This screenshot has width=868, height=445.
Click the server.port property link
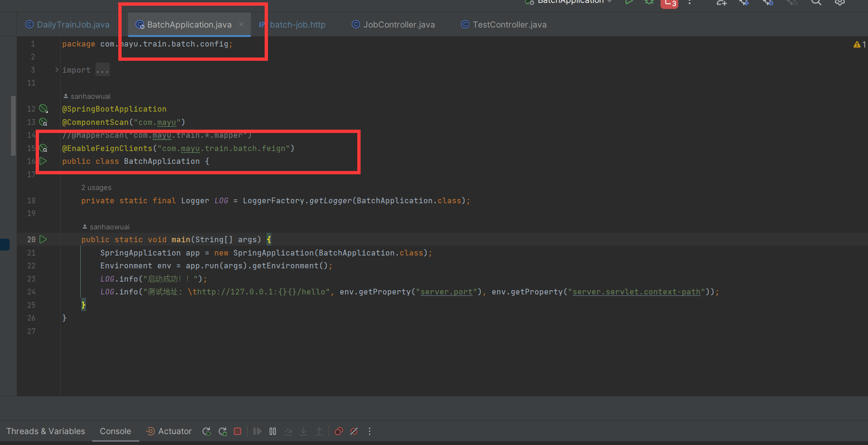click(447, 292)
